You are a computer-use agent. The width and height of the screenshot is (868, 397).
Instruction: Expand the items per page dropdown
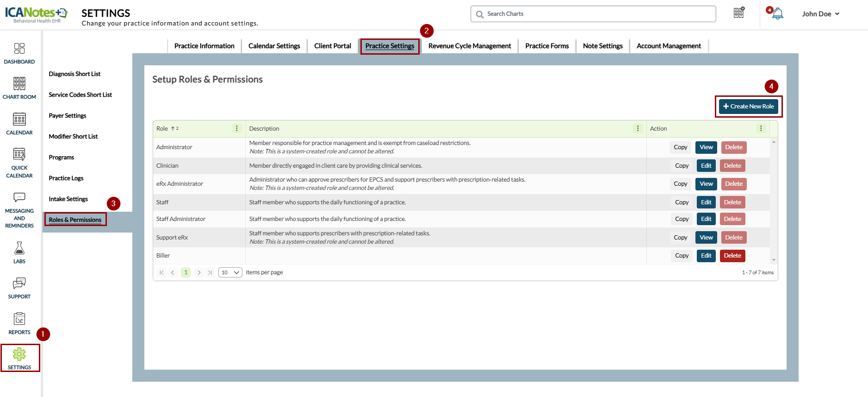[230, 272]
